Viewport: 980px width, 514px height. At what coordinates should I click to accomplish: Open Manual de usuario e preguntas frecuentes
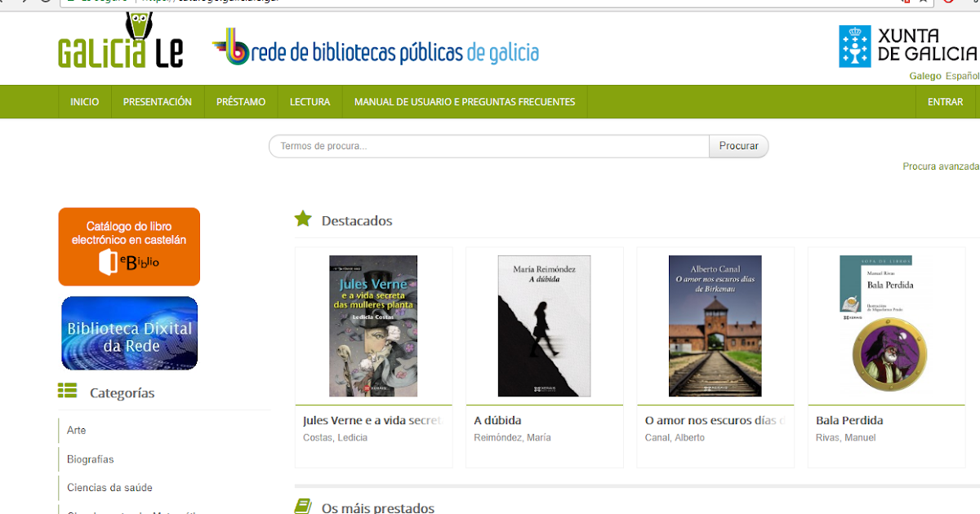coord(465,102)
